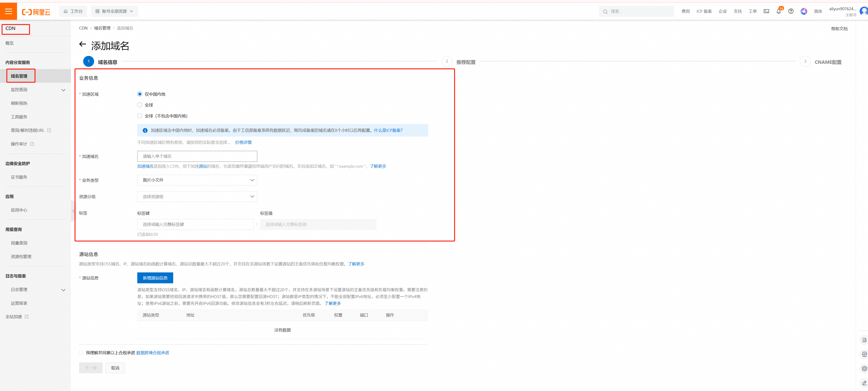
Task: Check the compliance agreement checkbox
Action: point(81,353)
